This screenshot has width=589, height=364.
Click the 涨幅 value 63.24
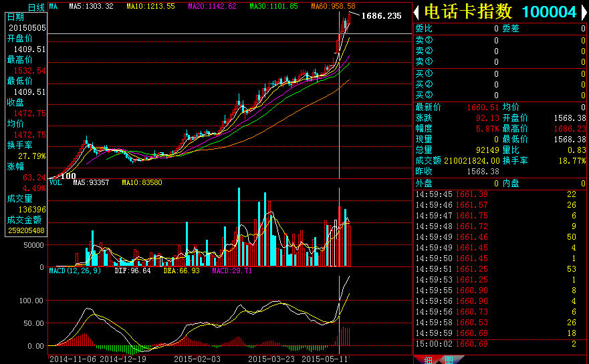coord(34,177)
